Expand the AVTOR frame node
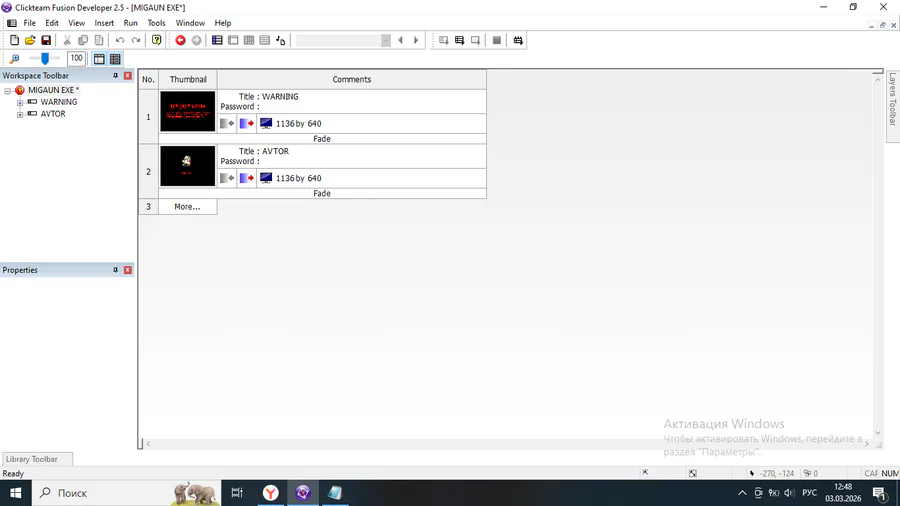Screen dimensions: 900x506 click(20, 115)
